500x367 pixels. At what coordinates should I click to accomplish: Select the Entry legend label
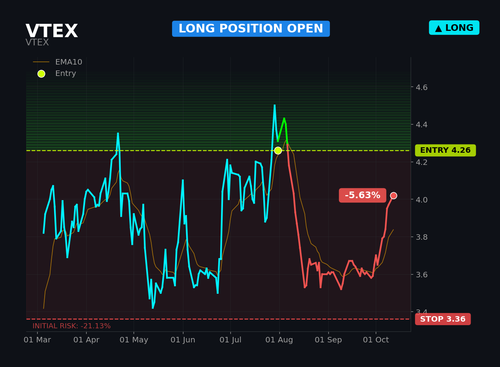66,73
